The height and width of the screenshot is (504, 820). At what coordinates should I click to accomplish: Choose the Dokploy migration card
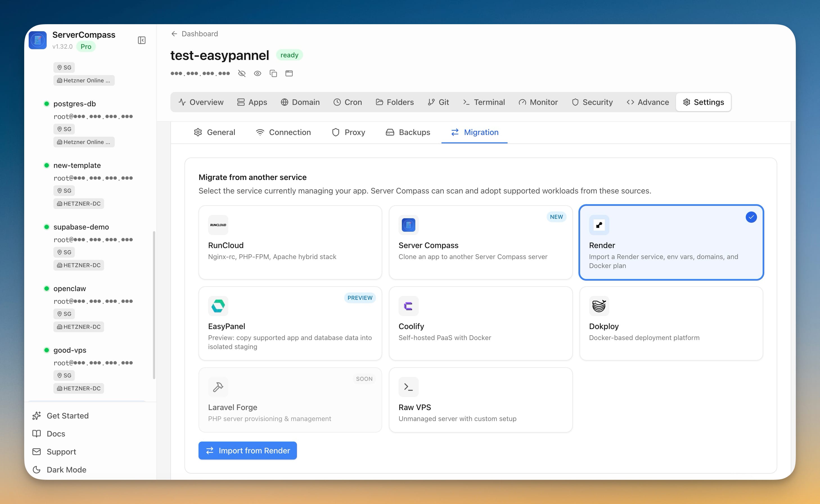point(671,323)
